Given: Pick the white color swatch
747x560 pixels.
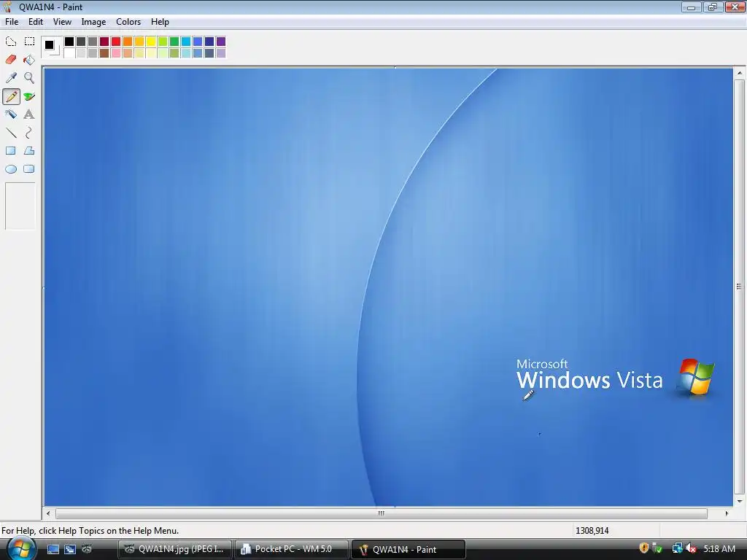Looking at the screenshot, I should coord(69,52).
